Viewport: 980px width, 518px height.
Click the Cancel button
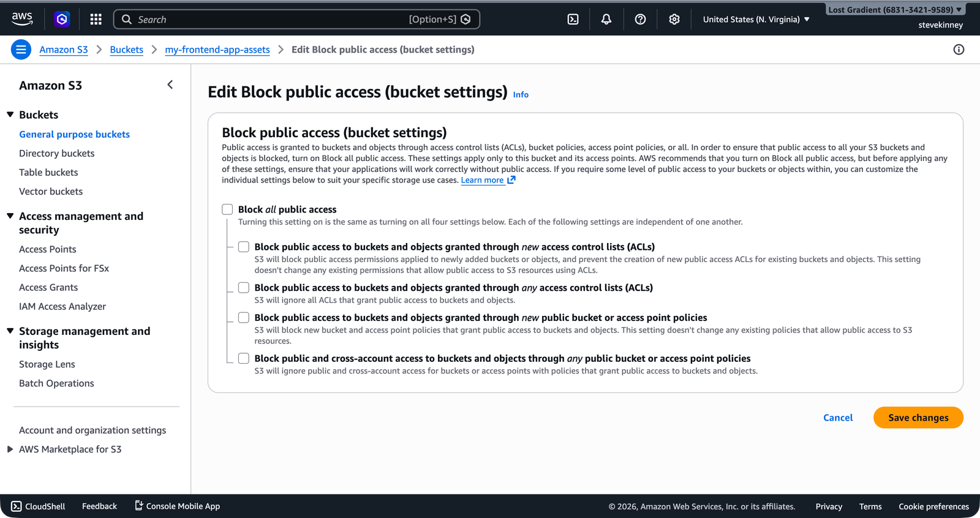pyautogui.click(x=838, y=418)
